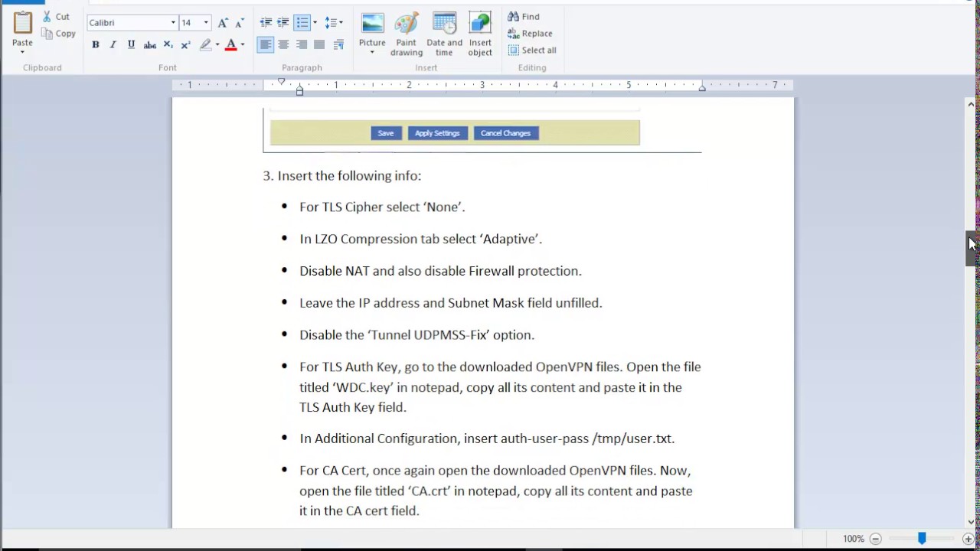
Task: Click zoom out minus button
Action: [x=875, y=539]
